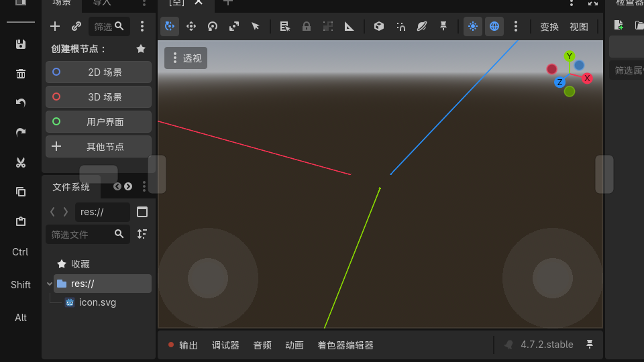Select the res:// folder row
Image resolution: width=644 pixels, height=362 pixels.
click(x=102, y=284)
